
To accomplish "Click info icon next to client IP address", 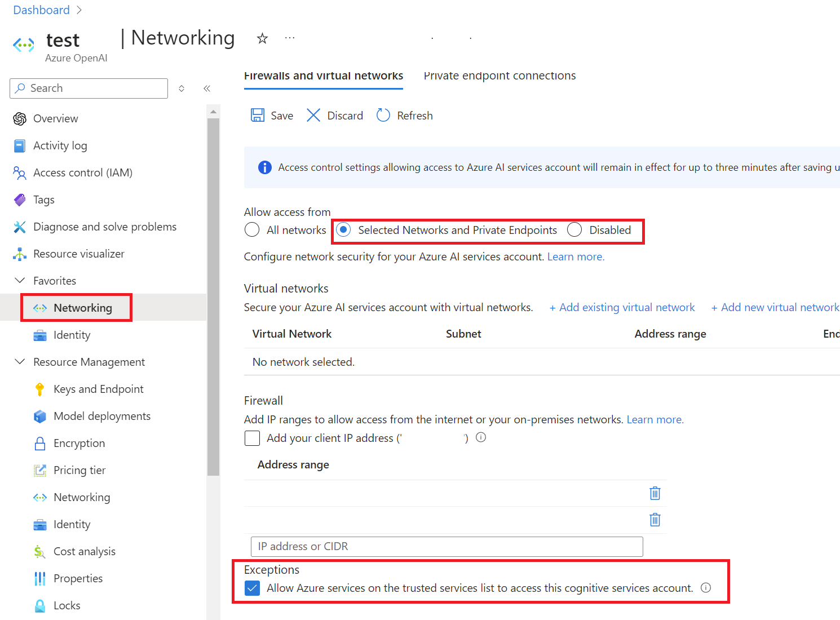I will click(x=481, y=437).
